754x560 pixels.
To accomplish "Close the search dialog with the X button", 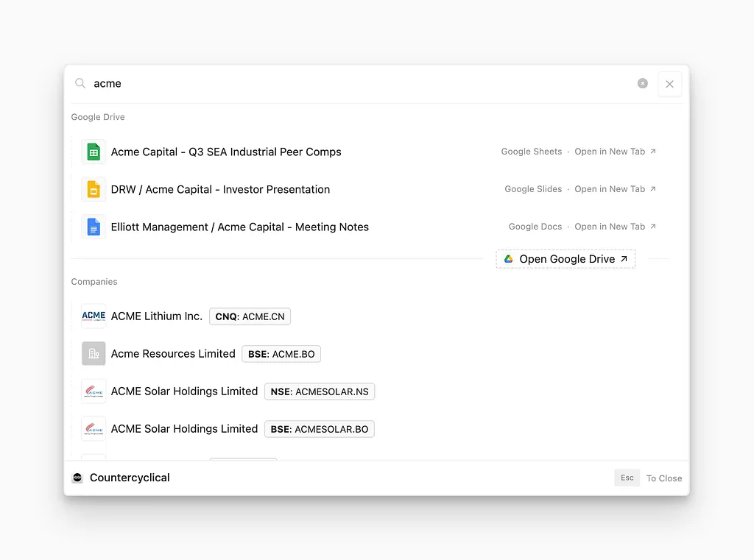I will click(669, 84).
